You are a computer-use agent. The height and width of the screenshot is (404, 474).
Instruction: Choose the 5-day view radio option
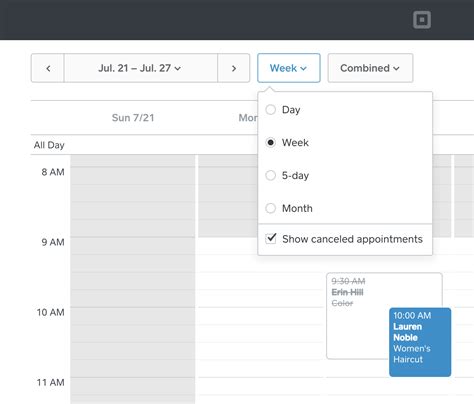pyautogui.click(x=271, y=175)
